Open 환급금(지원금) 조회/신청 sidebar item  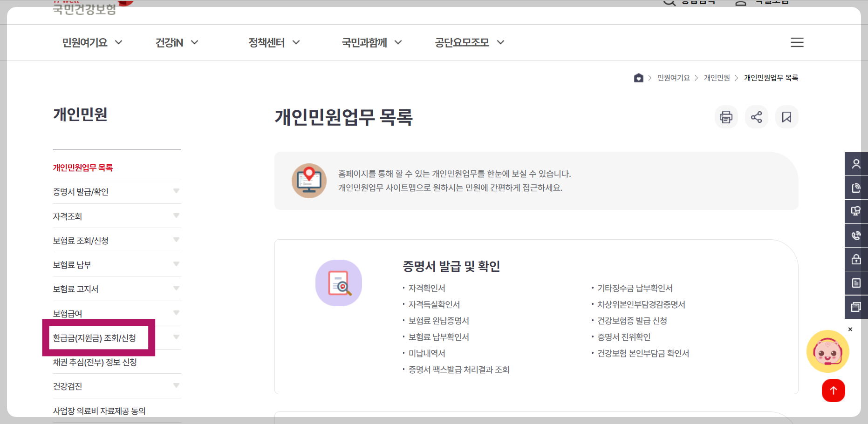[95, 338]
